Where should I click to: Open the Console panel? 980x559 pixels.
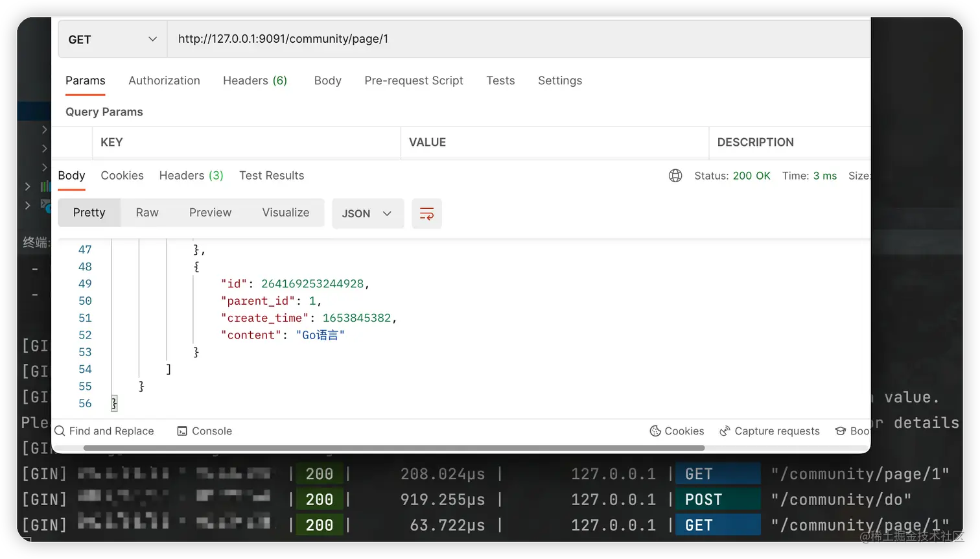(x=204, y=431)
